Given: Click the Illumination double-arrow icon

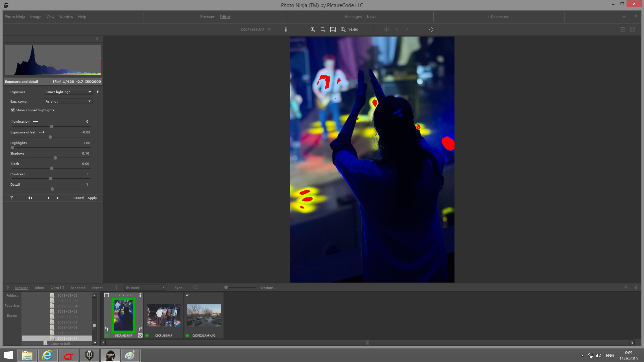Looking at the screenshot, I should click(x=36, y=122).
